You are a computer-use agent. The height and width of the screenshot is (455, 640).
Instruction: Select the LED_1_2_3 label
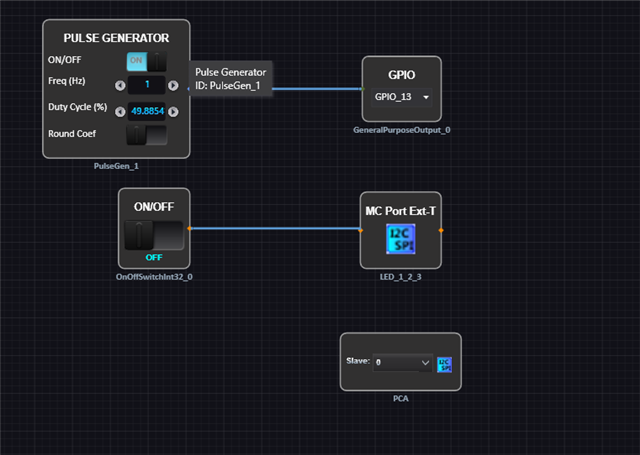(x=400, y=277)
